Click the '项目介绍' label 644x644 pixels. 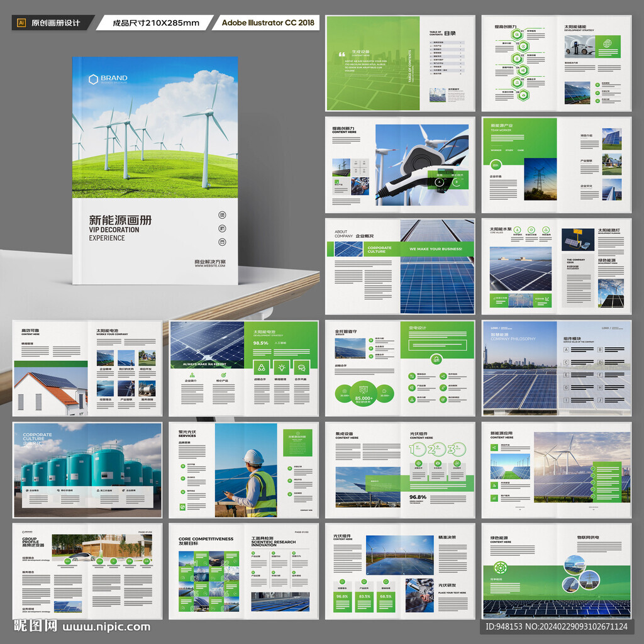click(586, 135)
